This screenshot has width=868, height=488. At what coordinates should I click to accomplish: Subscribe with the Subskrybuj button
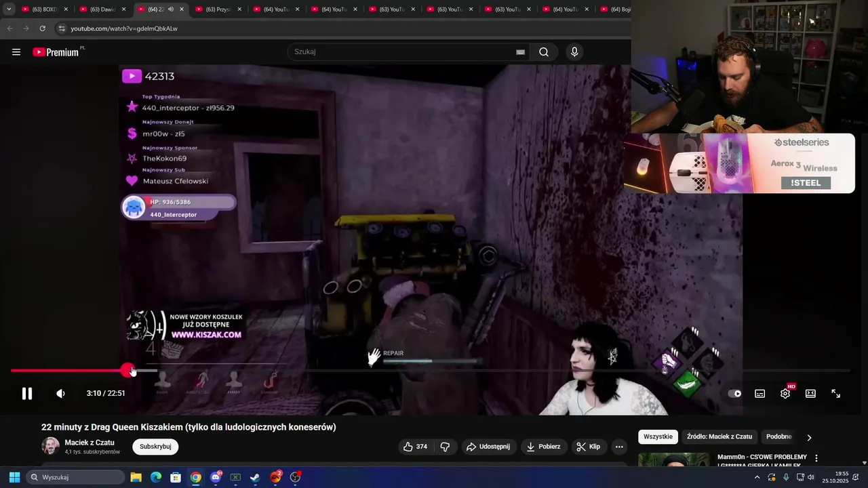[x=155, y=447]
